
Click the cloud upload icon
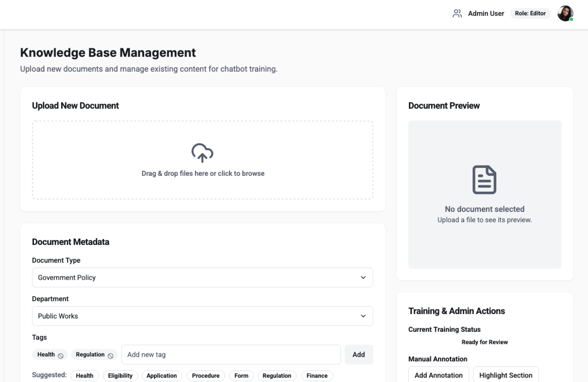(x=202, y=153)
